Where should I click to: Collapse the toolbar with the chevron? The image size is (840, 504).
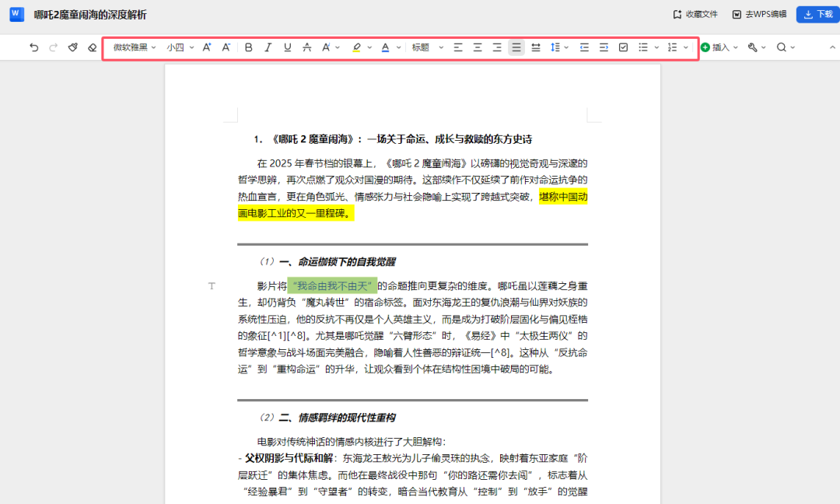832,47
